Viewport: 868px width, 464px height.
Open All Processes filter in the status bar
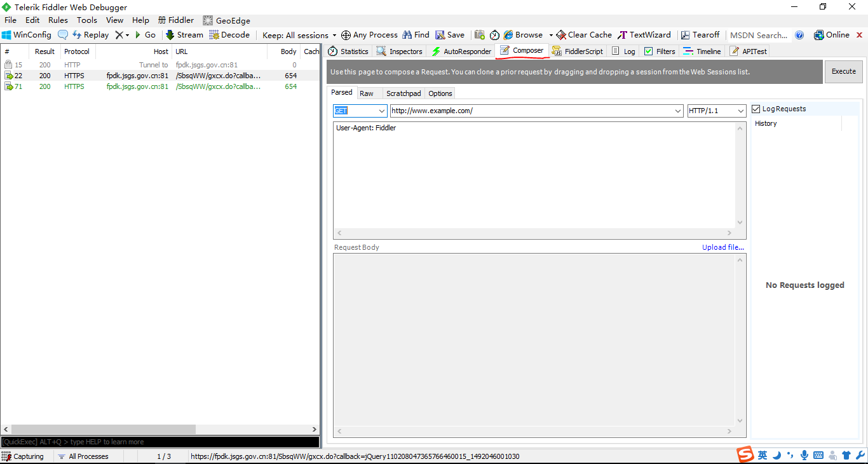coord(83,456)
